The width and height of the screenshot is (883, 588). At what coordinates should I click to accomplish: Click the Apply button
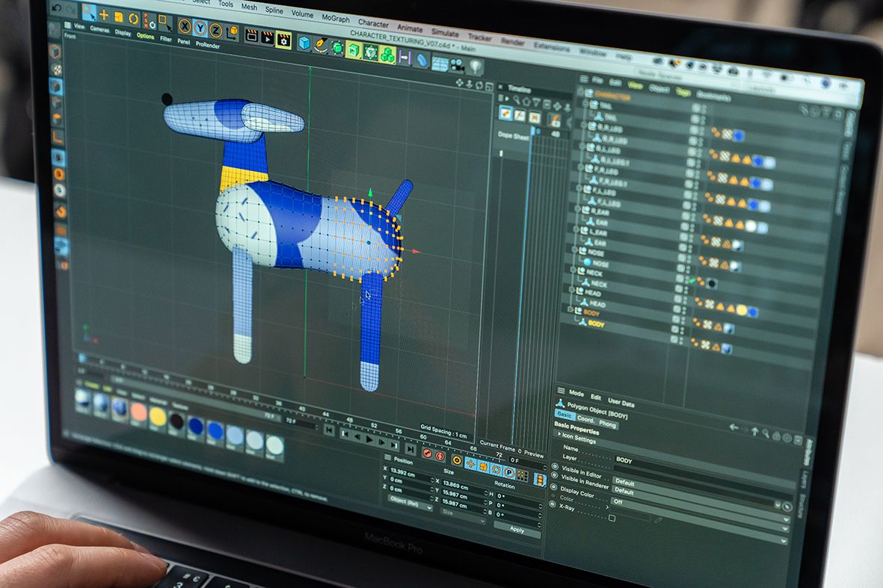[x=517, y=530]
